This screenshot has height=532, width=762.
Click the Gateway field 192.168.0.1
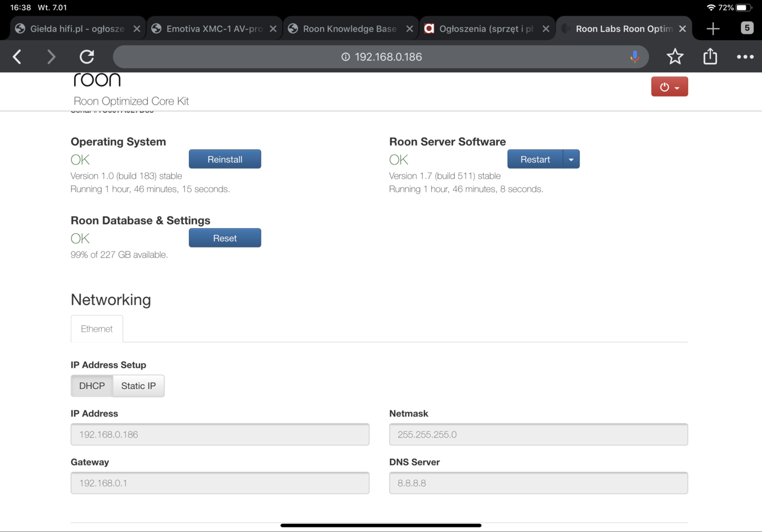click(x=220, y=483)
